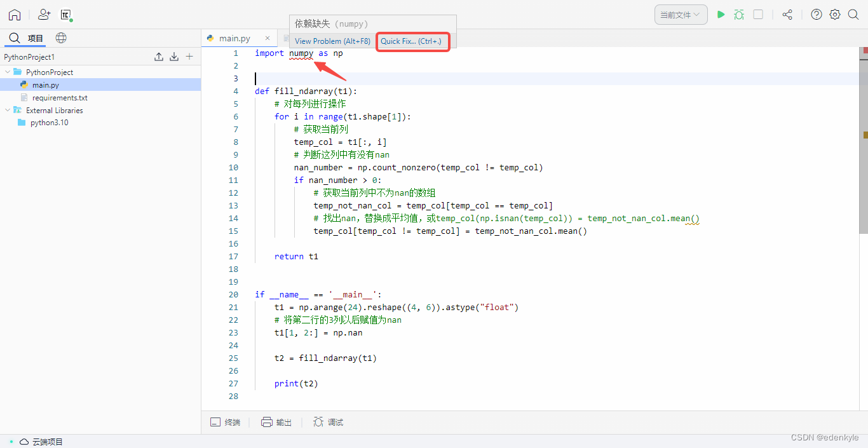
Task: Click the PythonProject1 project title
Action: click(x=29, y=57)
